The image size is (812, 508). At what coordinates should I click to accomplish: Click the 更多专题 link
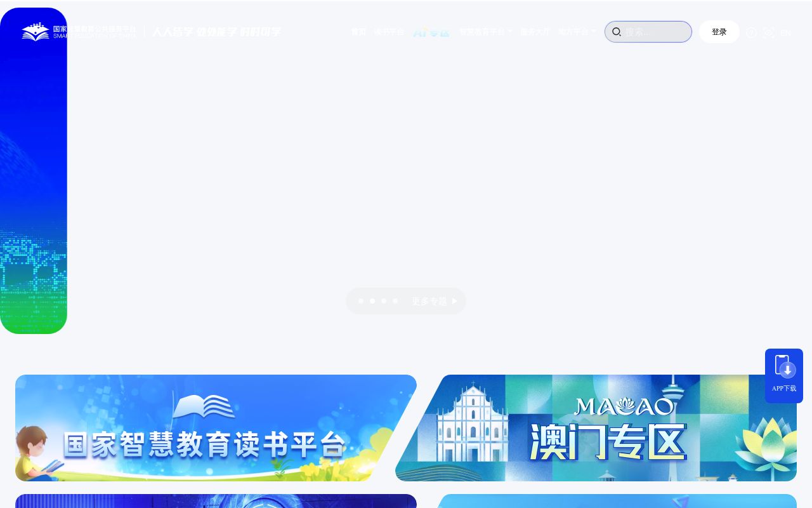click(429, 301)
